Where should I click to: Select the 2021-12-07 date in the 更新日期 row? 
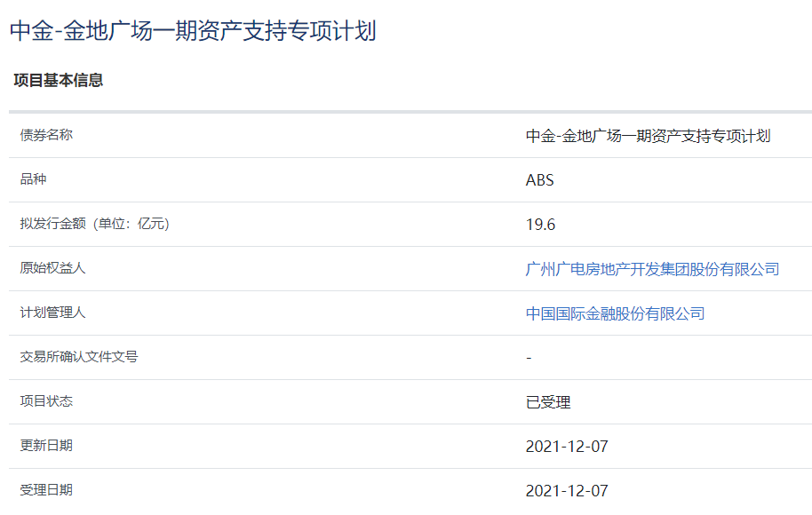coord(567,447)
